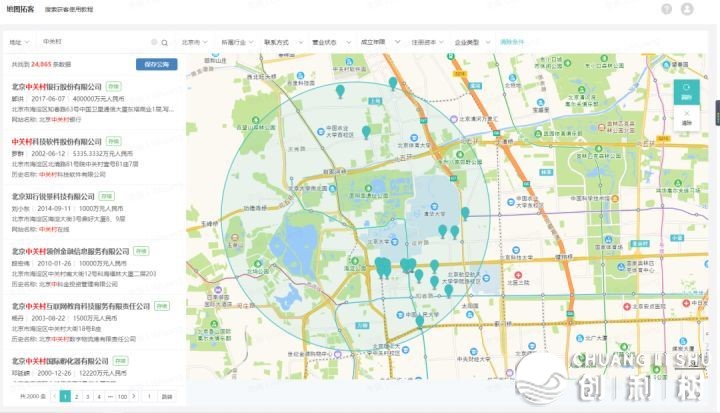Open the 成立年限 filter dropdown
The image size is (720, 413).
click(380, 42)
